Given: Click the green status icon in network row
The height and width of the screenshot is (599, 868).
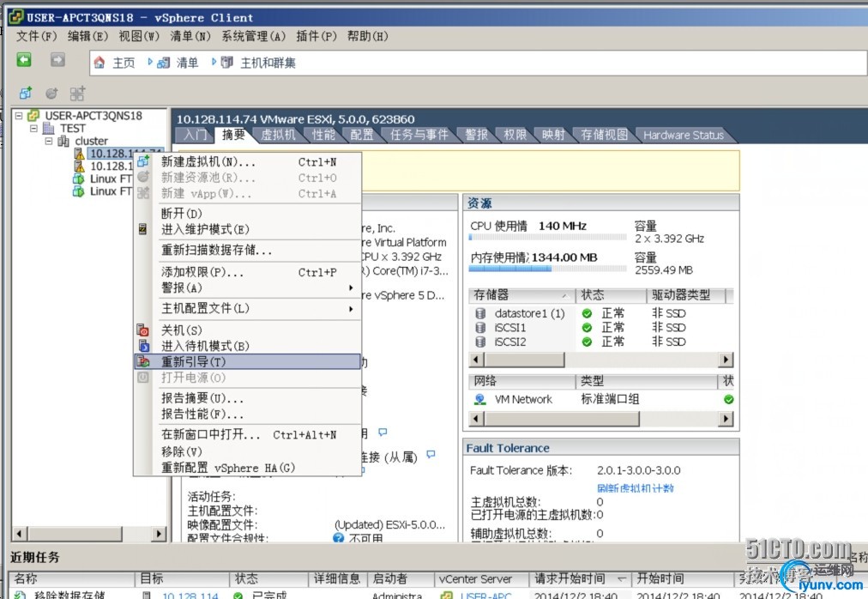Looking at the screenshot, I should click(x=728, y=400).
